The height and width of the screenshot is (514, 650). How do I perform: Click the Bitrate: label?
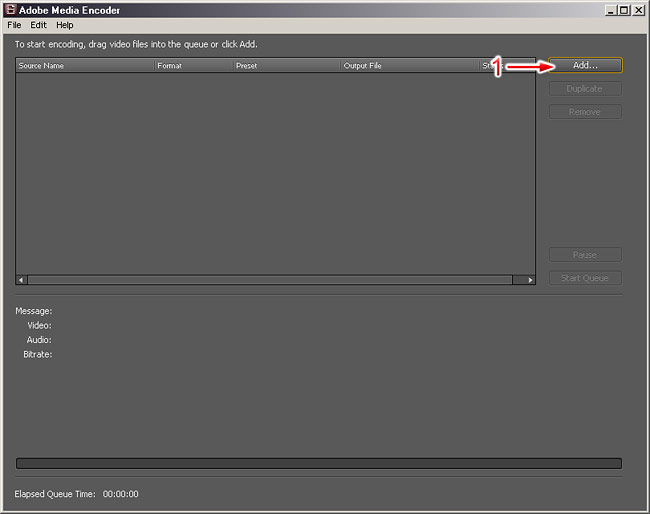[x=37, y=354]
